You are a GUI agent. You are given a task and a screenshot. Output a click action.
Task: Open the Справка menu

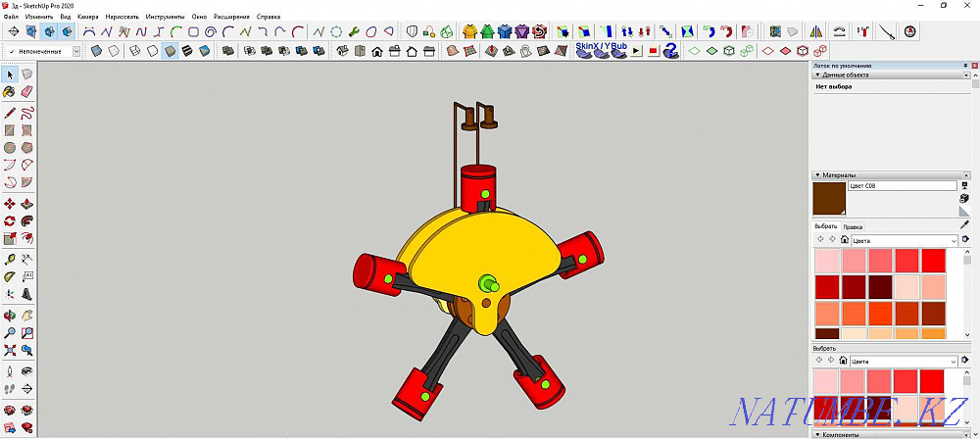pyautogui.click(x=269, y=17)
